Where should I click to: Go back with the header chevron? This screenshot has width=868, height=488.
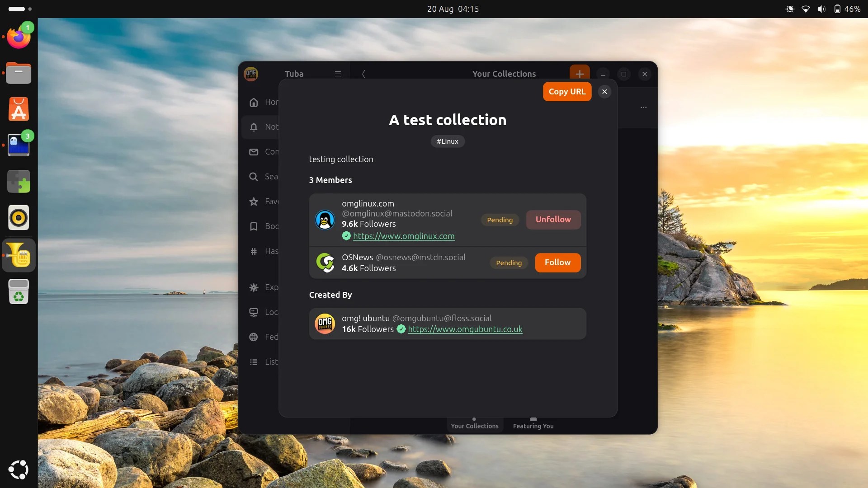[x=363, y=74]
